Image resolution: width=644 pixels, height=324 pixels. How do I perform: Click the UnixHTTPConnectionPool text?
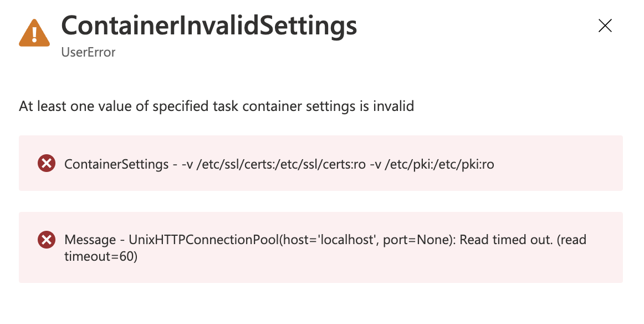point(204,240)
